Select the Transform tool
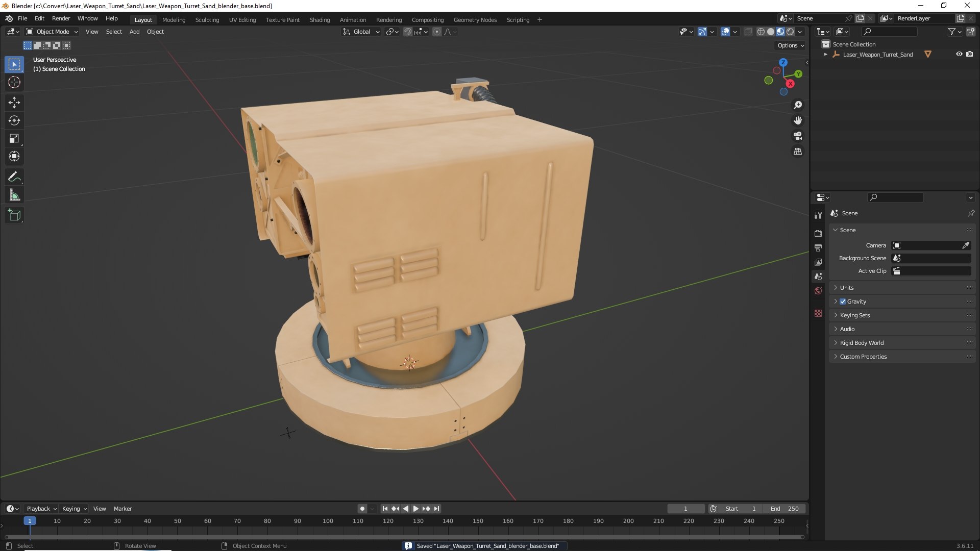The image size is (980, 551). (x=14, y=156)
